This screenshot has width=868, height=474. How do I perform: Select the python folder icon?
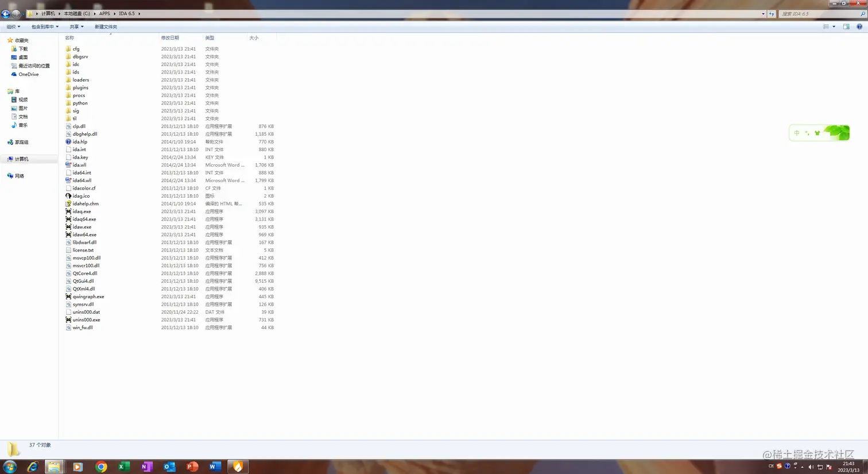(x=68, y=103)
